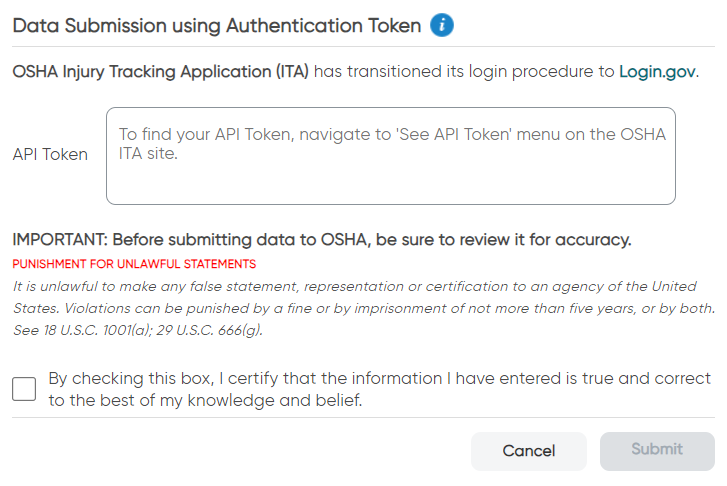Click the 'OSHA Injury Tracking Application (ITA)' bold text
The width and height of the screenshot is (727, 486).
(160, 72)
